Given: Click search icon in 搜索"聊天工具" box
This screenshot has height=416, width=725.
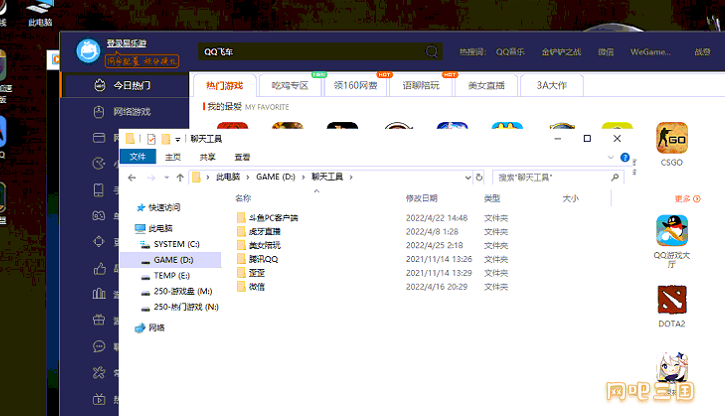Looking at the screenshot, I should coord(615,177).
